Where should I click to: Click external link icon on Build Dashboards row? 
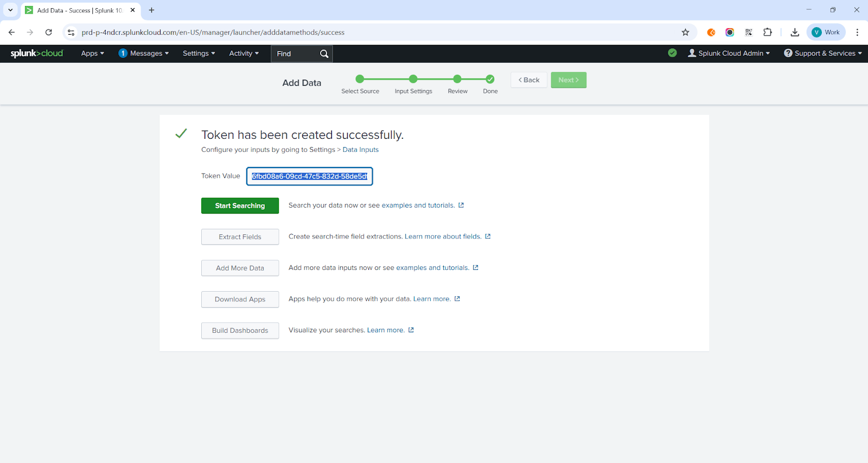411,330
